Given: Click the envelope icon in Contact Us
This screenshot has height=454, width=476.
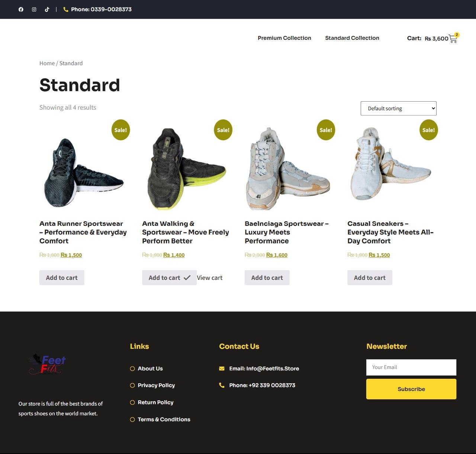Looking at the screenshot, I should coord(222,368).
